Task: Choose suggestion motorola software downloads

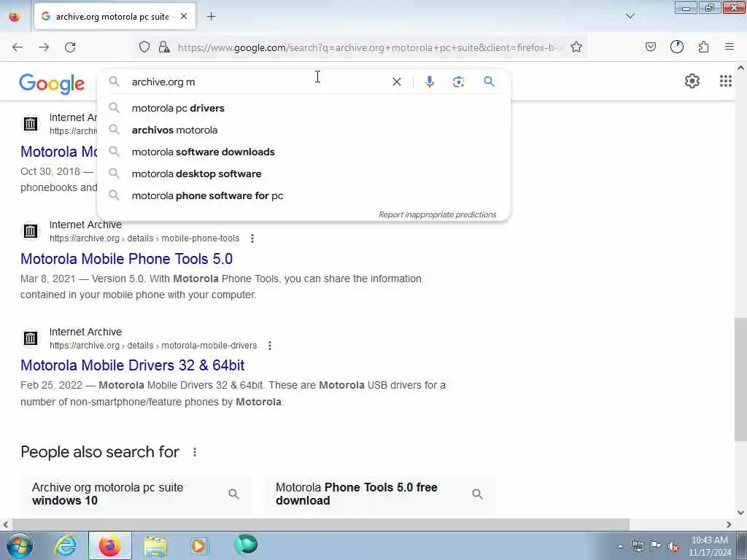Action: click(x=303, y=152)
